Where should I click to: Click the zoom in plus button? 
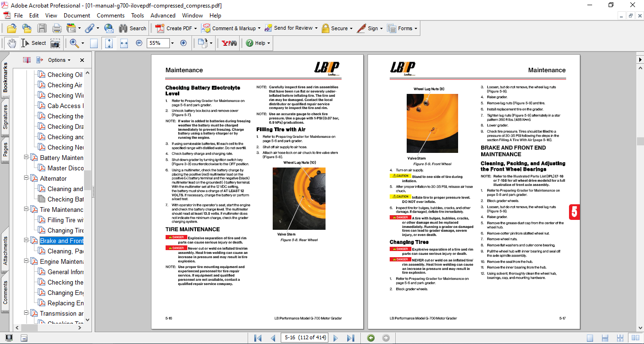click(x=184, y=43)
